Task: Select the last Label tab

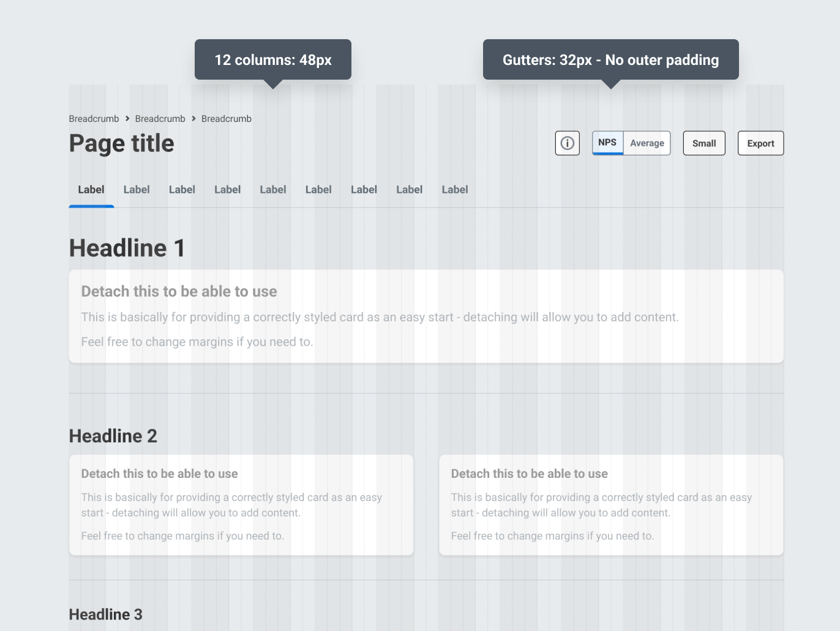Action: [455, 190]
